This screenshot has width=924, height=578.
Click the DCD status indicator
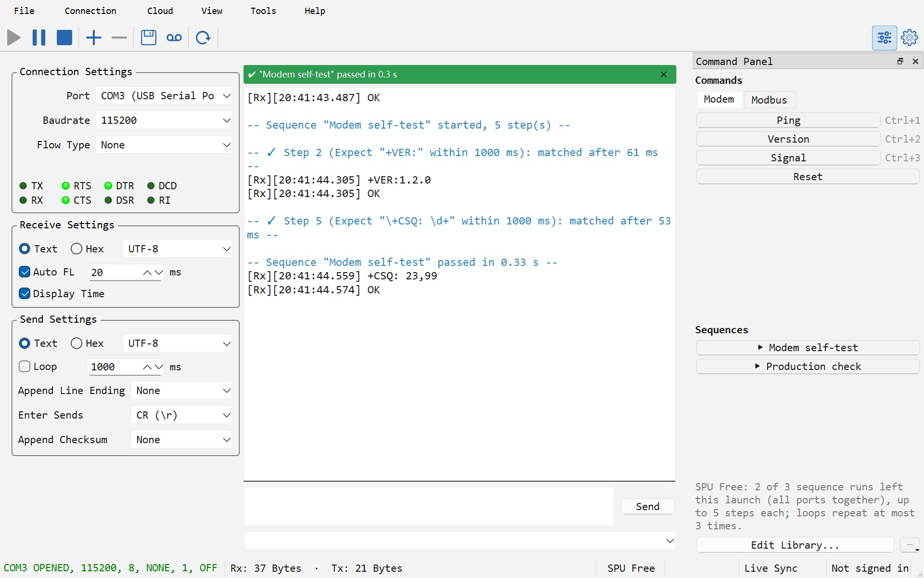pyautogui.click(x=162, y=186)
